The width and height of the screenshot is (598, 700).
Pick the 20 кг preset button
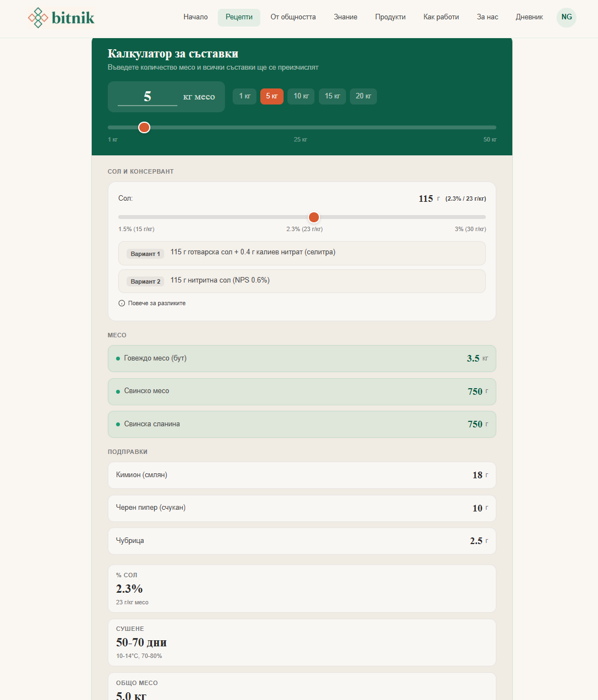(363, 96)
